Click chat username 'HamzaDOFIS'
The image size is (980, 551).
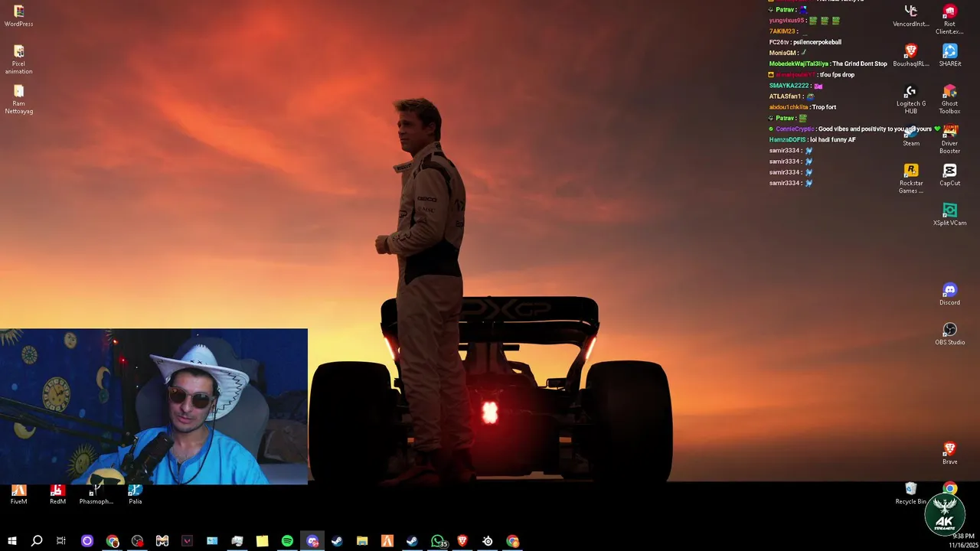[787, 140]
